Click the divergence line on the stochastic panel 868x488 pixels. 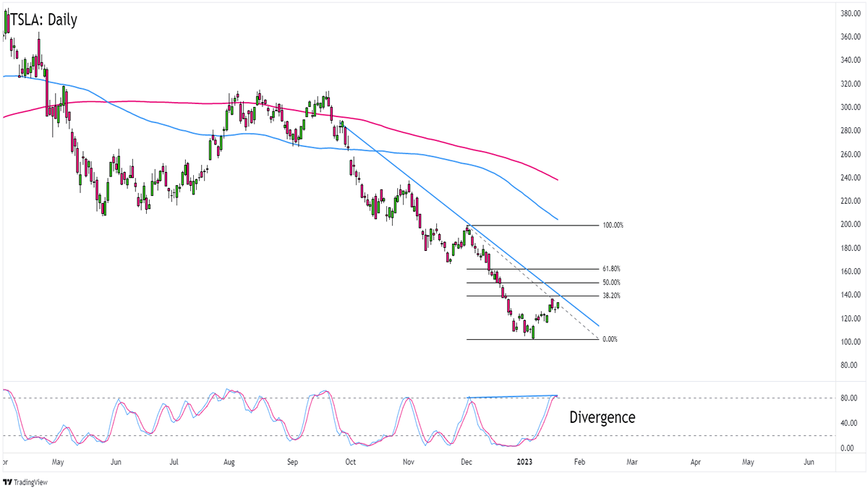tap(514, 396)
